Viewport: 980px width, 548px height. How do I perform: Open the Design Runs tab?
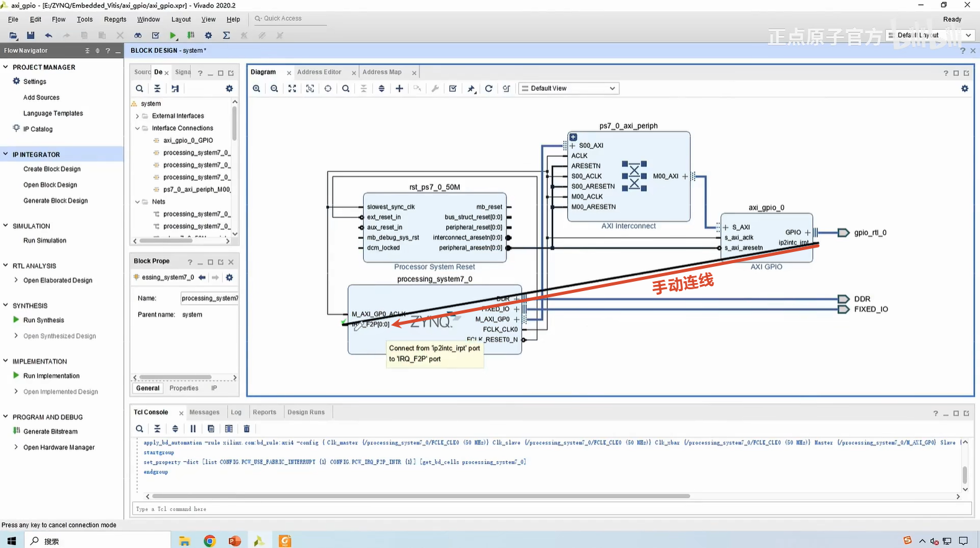pos(306,412)
